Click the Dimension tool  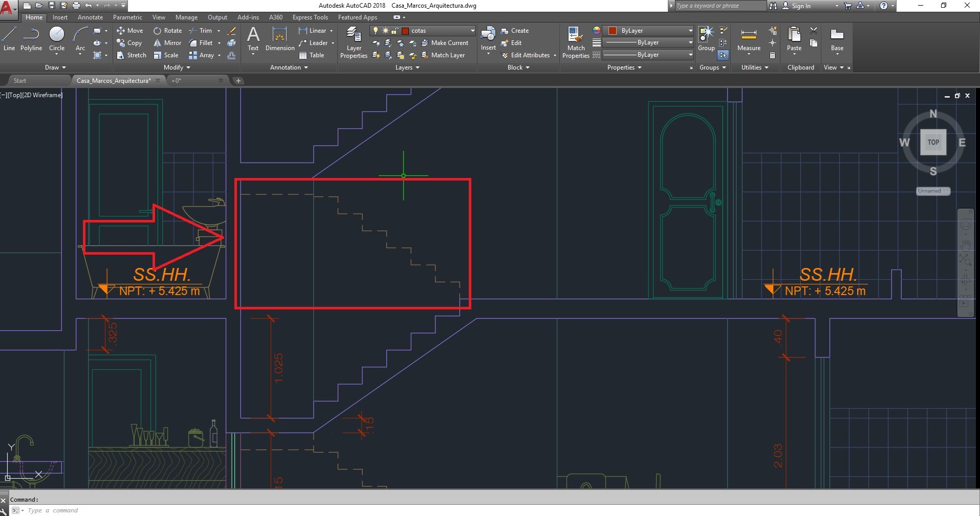(280, 39)
